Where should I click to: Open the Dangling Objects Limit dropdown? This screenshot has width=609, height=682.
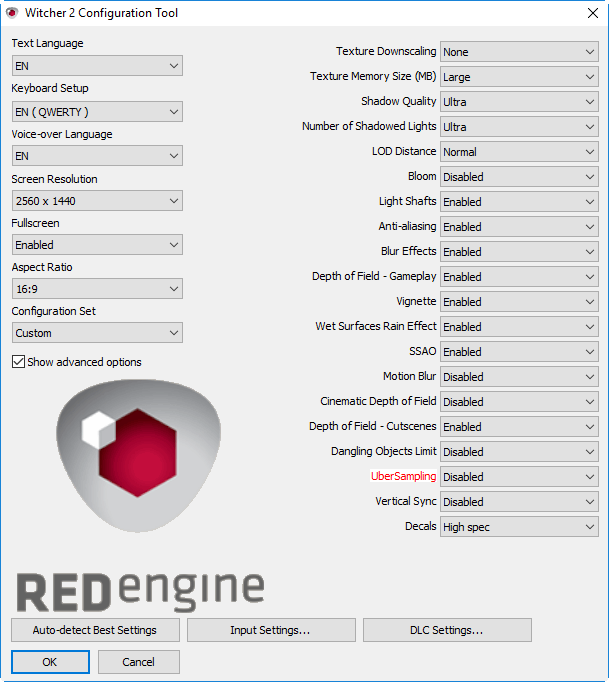coord(519,452)
